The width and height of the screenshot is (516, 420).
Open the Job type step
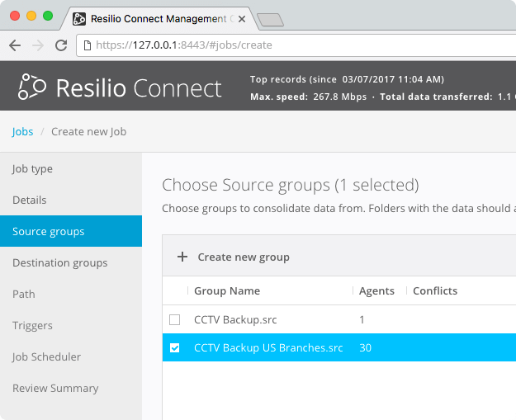(71, 168)
